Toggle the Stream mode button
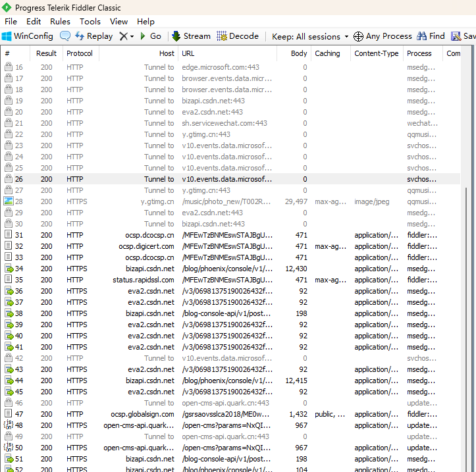 click(x=191, y=36)
